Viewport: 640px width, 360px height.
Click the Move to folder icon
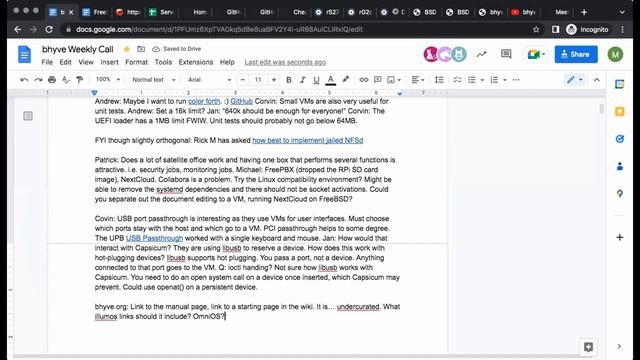[x=141, y=49]
